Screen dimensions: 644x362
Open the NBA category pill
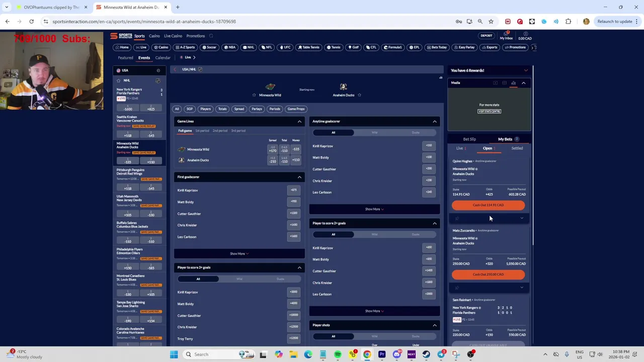point(229,47)
